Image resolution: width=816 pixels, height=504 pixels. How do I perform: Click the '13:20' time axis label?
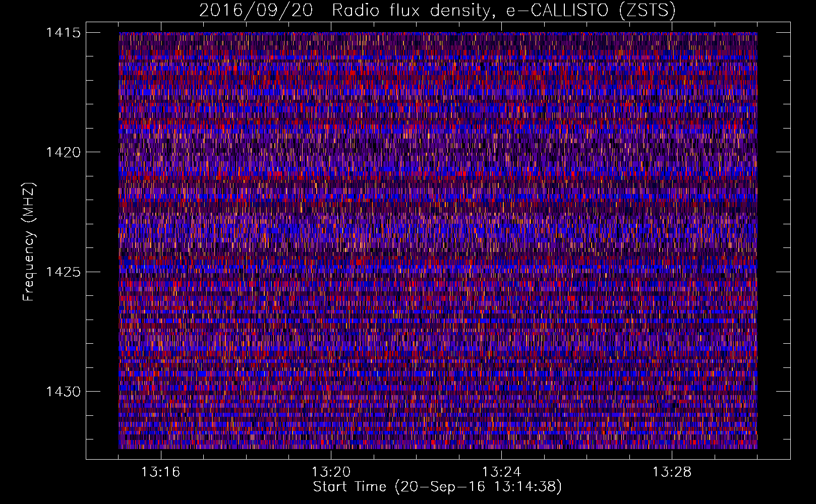(331, 472)
